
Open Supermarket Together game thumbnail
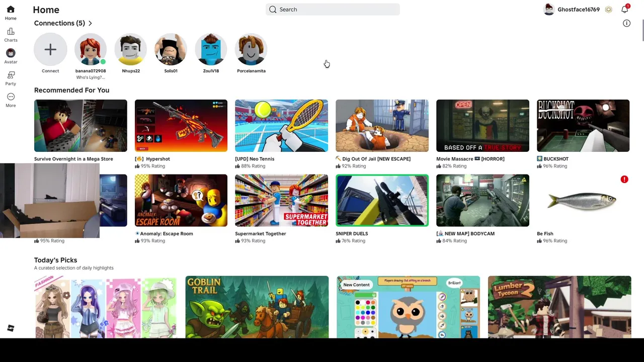pyautogui.click(x=281, y=201)
